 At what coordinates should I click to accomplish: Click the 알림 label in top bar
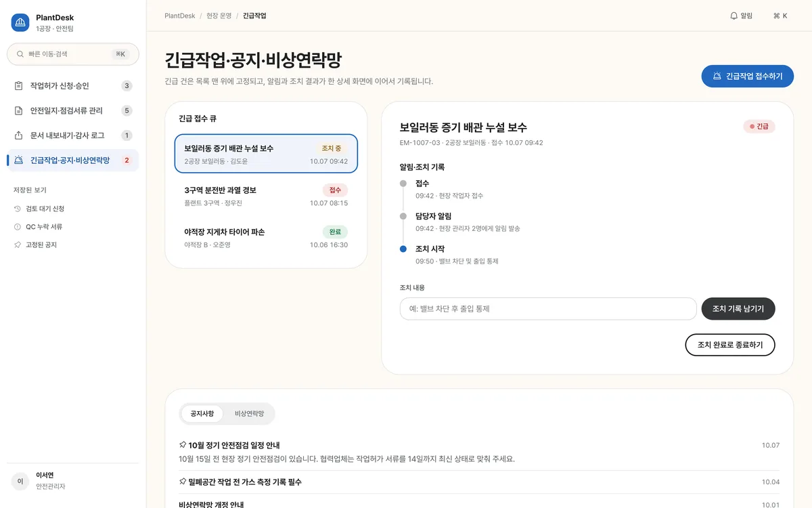[746, 16]
